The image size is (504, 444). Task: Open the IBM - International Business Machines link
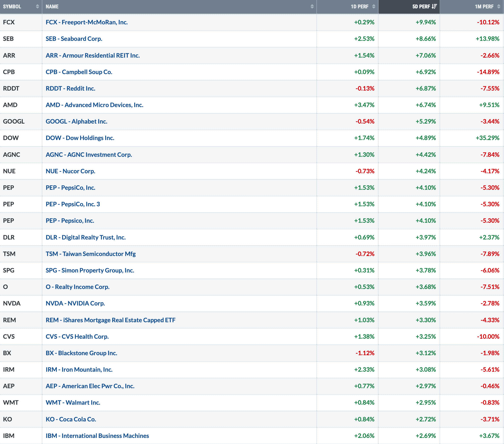97,436
